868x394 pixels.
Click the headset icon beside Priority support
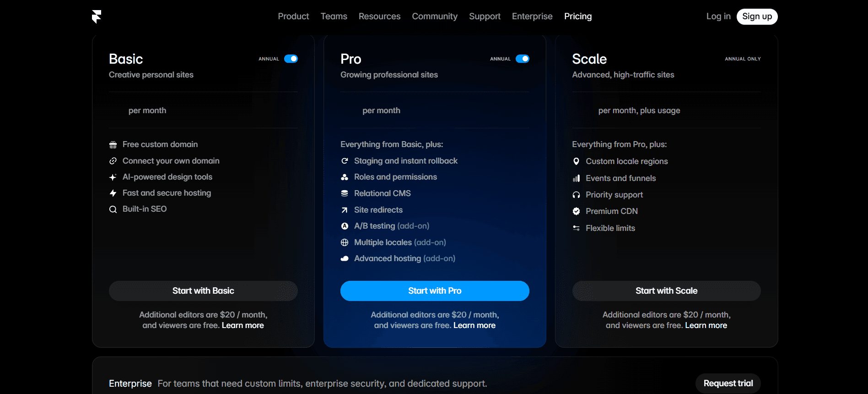[x=576, y=195]
